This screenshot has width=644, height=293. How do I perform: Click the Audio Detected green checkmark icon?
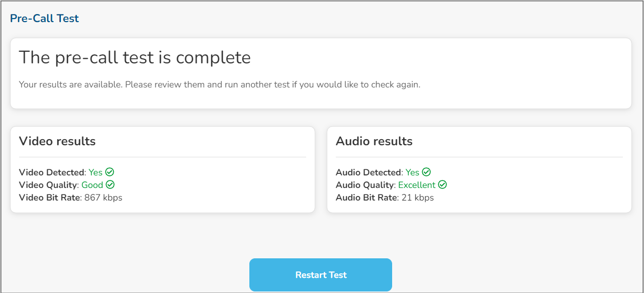coord(426,172)
